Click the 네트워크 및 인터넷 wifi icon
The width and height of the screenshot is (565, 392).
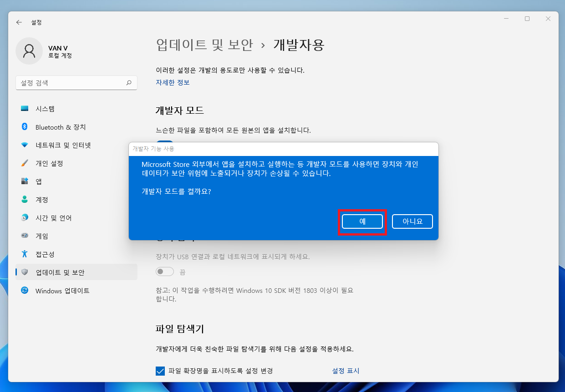[25, 145]
